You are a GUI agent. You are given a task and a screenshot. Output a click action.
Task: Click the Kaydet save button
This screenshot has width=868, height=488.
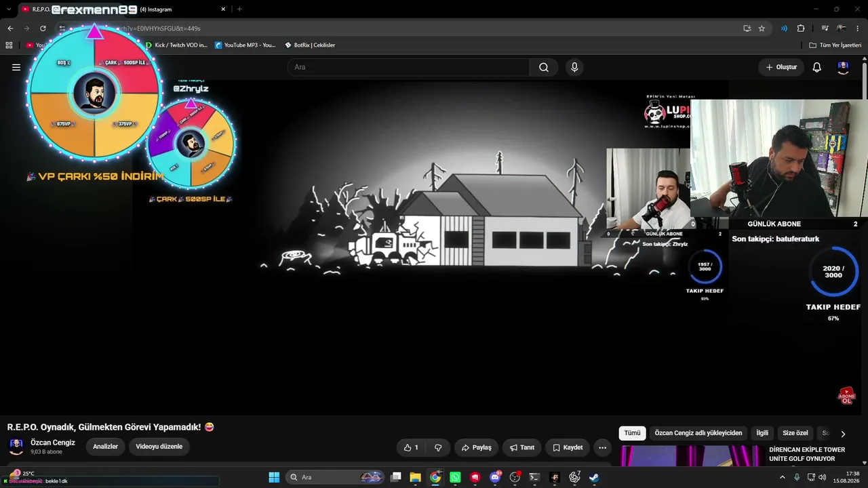point(568,447)
